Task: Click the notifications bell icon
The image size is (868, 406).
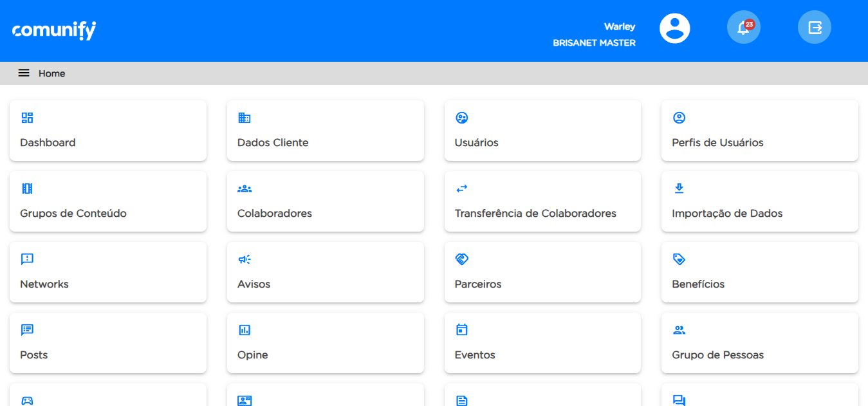Action: (743, 28)
